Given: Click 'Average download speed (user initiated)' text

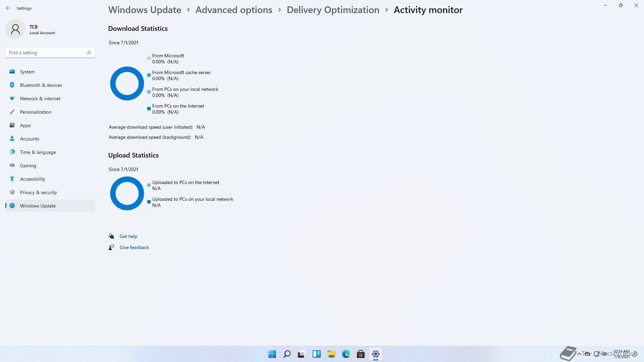Looking at the screenshot, I should tap(151, 127).
